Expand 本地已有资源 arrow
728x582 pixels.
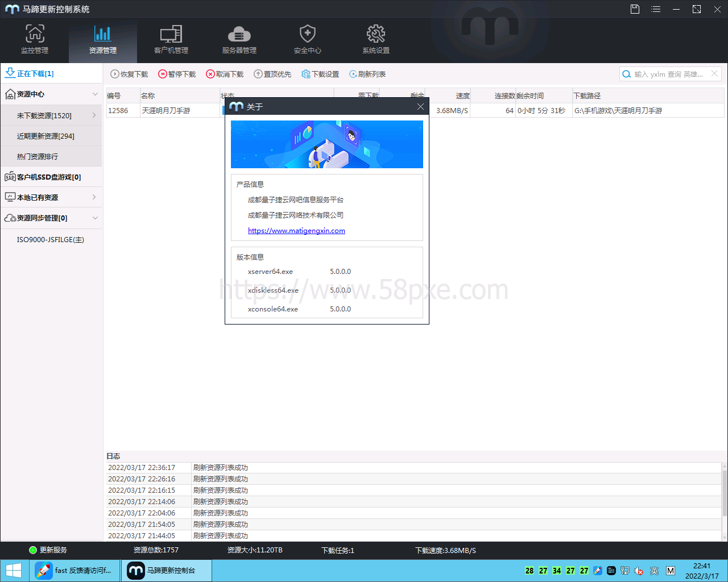94,197
